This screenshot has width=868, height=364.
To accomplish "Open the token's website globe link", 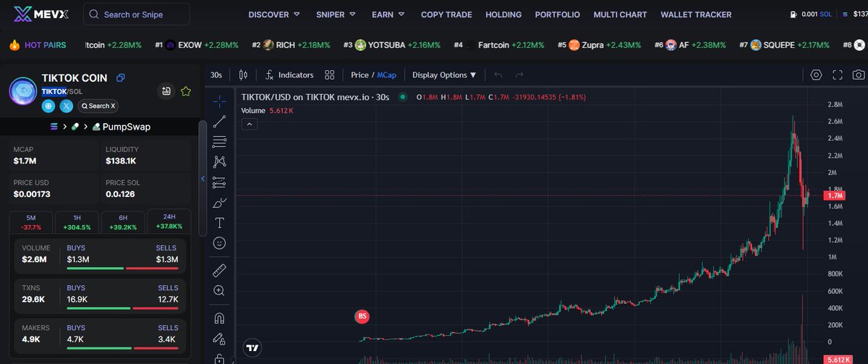I will pyautogui.click(x=48, y=106).
